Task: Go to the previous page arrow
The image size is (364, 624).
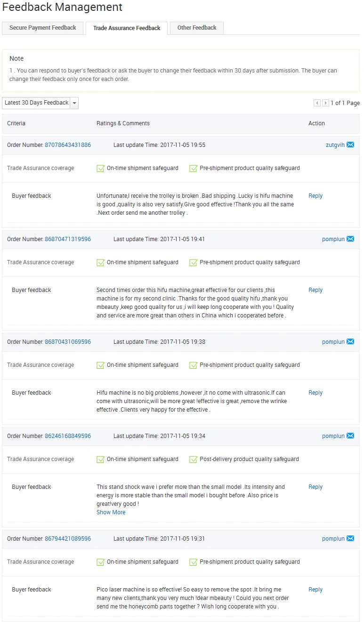Action: point(317,103)
